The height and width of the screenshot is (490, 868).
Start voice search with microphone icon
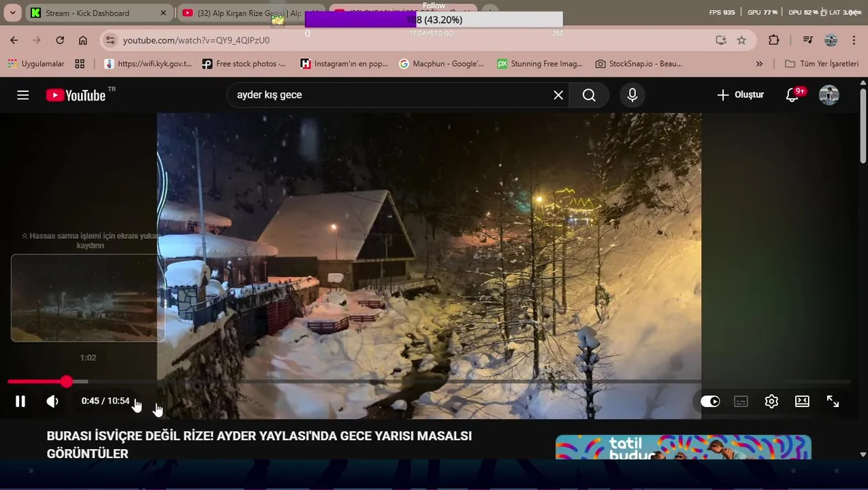(x=632, y=95)
